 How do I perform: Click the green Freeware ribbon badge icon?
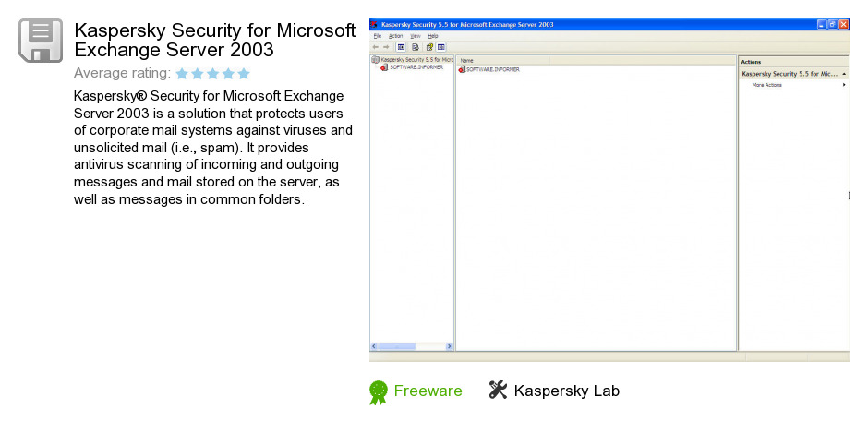379,392
